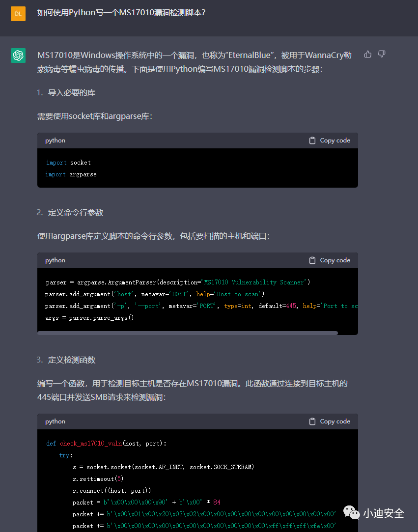418x532 pixels.
Task: Click the paragraph starting '编写一个函数'
Action: click(x=193, y=390)
